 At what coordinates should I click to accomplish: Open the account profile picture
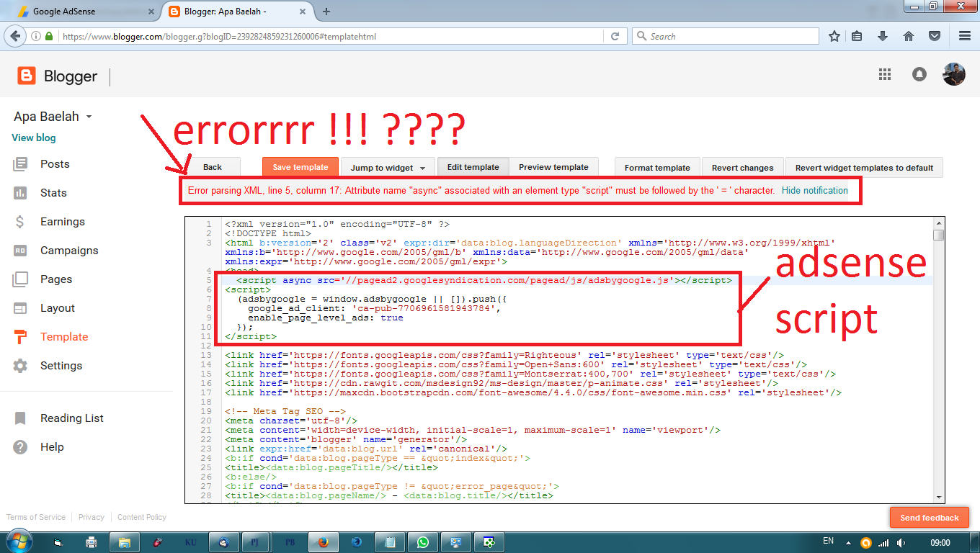tap(954, 74)
